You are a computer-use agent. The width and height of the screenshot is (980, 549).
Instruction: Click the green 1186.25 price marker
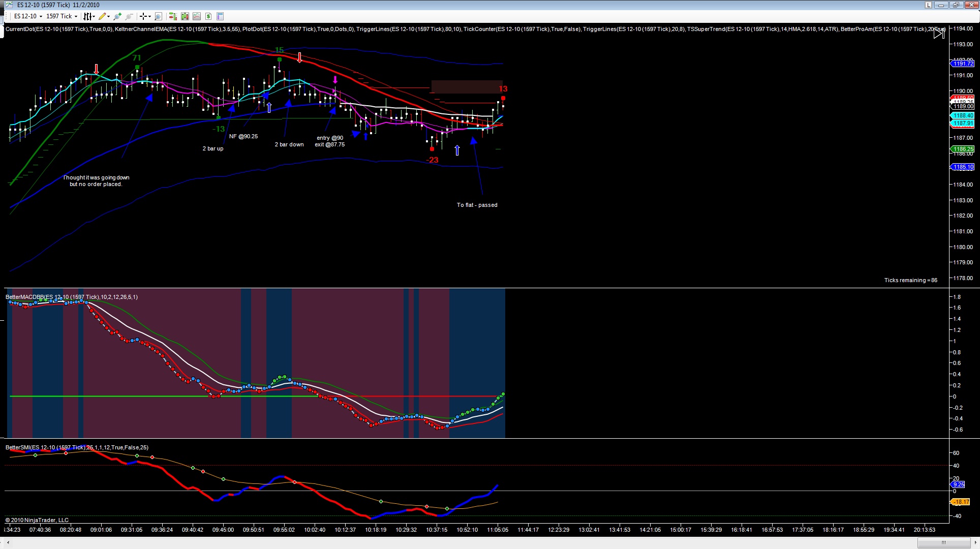[963, 149]
